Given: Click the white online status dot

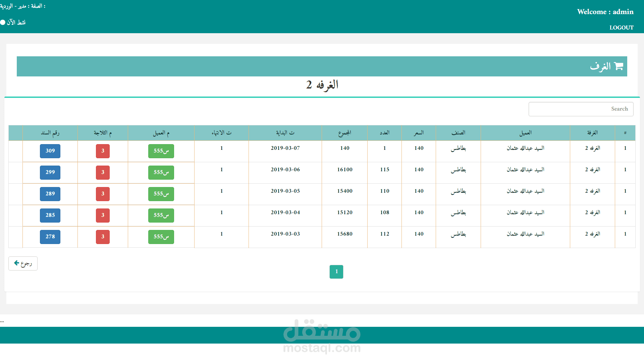Looking at the screenshot, I should tap(3, 22).
